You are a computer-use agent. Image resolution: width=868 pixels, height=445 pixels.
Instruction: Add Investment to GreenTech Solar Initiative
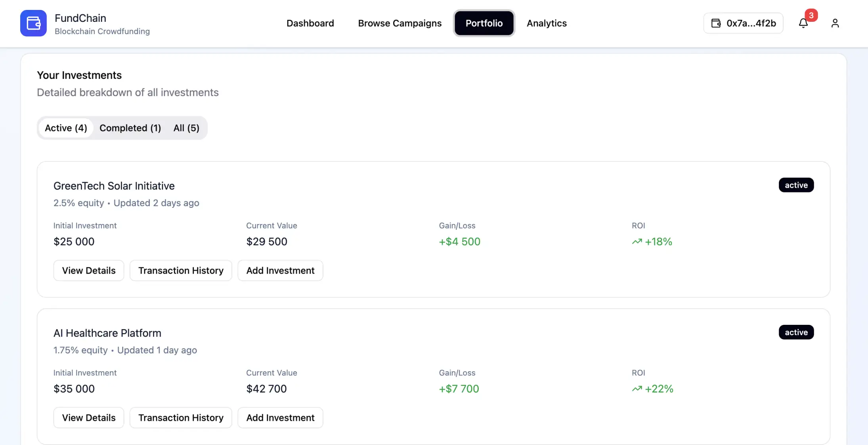pos(280,270)
